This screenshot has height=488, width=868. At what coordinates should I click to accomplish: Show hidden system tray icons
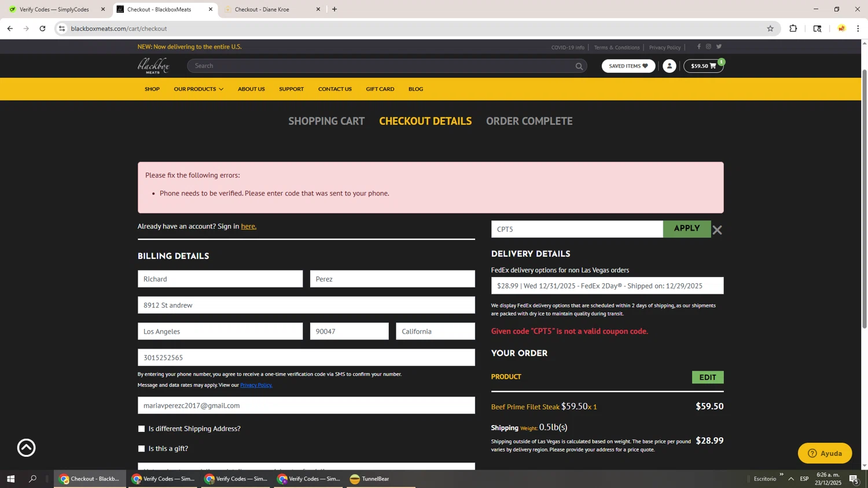click(791, 479)
